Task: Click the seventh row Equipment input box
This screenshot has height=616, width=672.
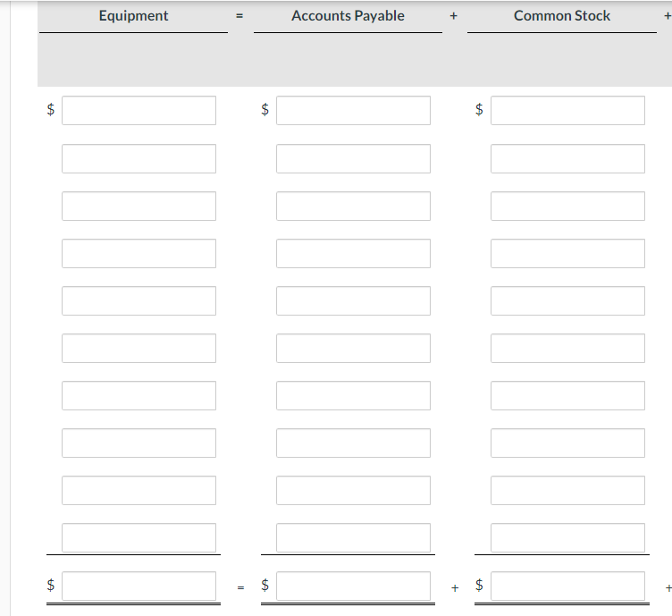Action: point(139,396)
